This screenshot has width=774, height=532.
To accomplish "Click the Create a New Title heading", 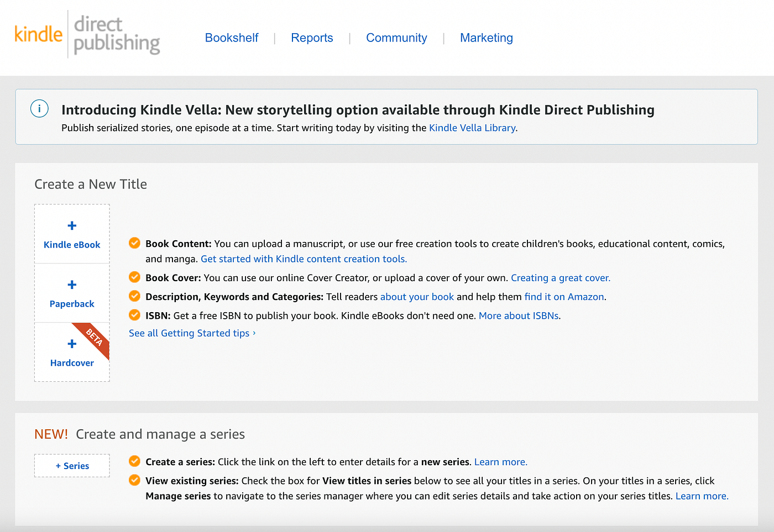I will [91, 184].
